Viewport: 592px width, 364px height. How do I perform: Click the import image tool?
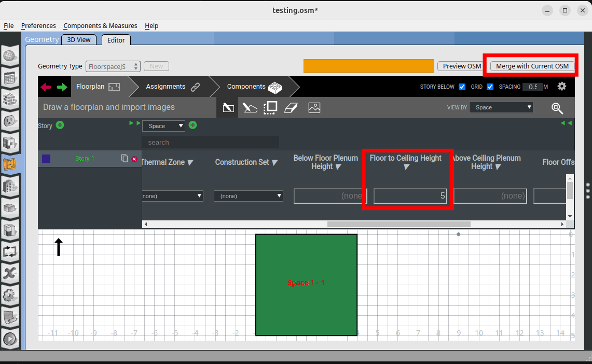pyautogui.click(x=314, y=107)
